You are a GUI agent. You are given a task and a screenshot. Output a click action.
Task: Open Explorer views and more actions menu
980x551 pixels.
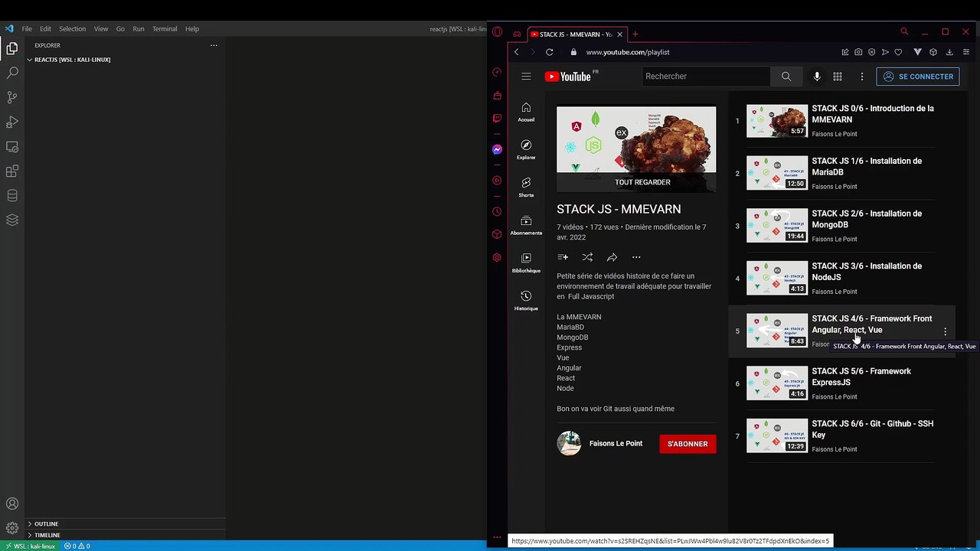click(214, 45)
